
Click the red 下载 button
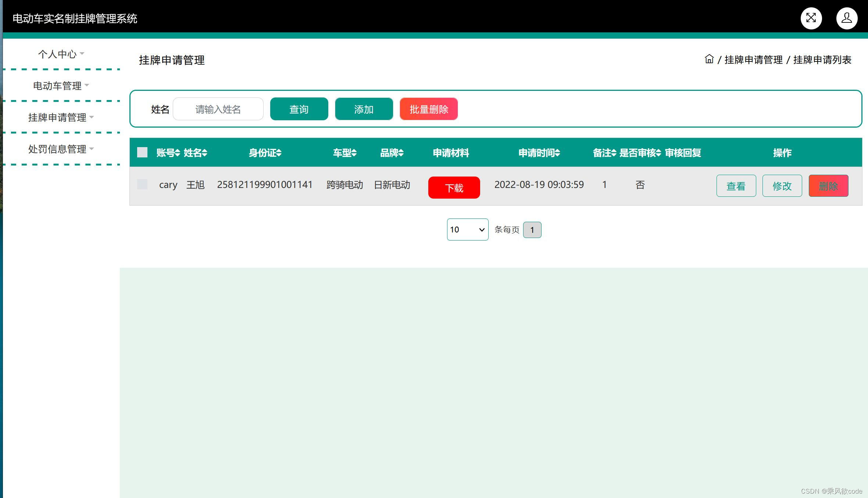pos(454,188)
